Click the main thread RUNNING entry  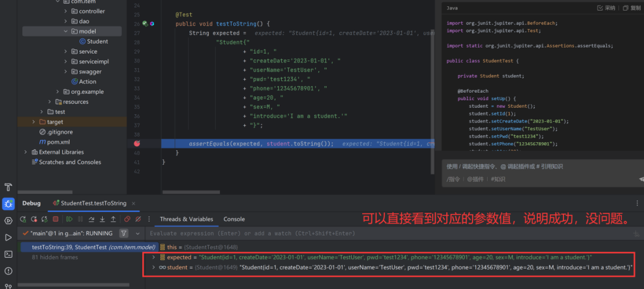pos(68,233)
